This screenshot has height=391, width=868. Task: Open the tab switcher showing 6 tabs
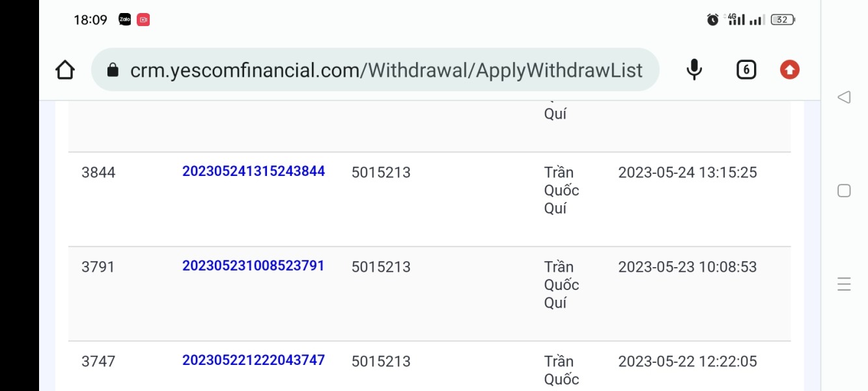pyautogui.click(x=746, y=70)
